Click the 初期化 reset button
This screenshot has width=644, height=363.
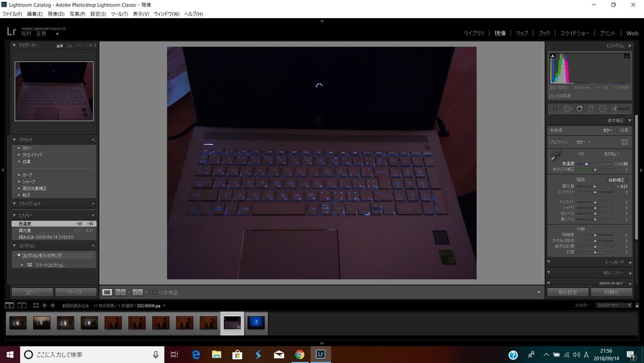(x=612, y=292)
